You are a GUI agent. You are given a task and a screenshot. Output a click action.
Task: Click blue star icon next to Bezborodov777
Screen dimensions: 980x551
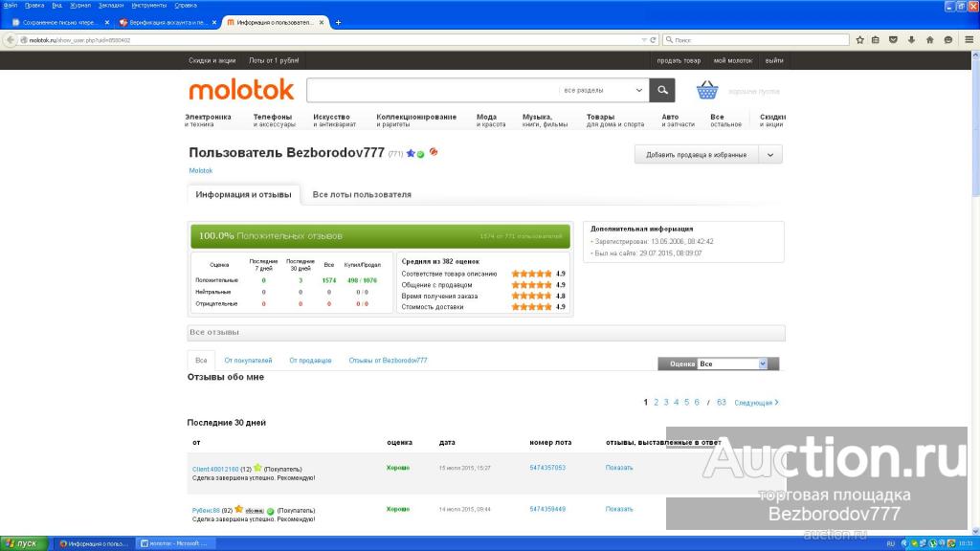pyautogui.click(x=411, y=153)
